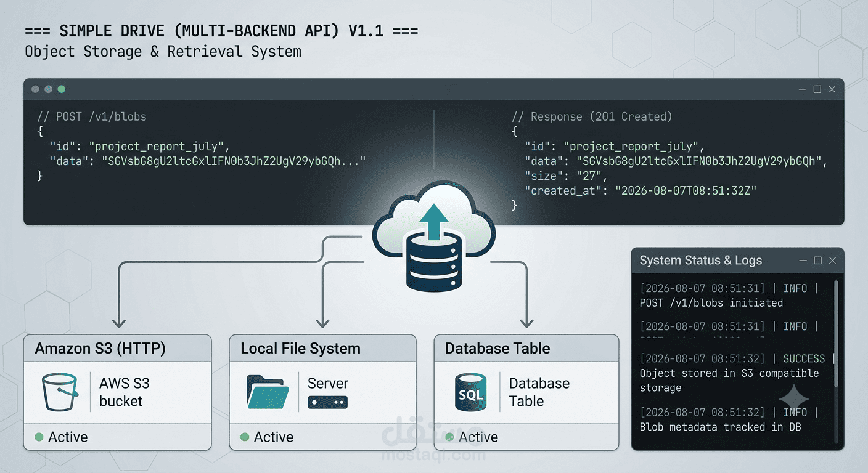Click the request's "id": "project_report_july" line
868x473 pixels.
click(x=140, y=147)
